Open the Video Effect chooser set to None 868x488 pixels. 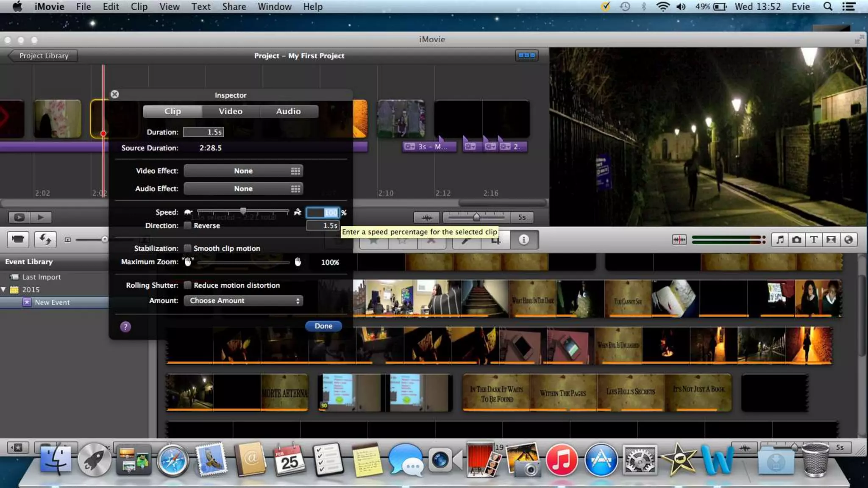coord(243,171)
